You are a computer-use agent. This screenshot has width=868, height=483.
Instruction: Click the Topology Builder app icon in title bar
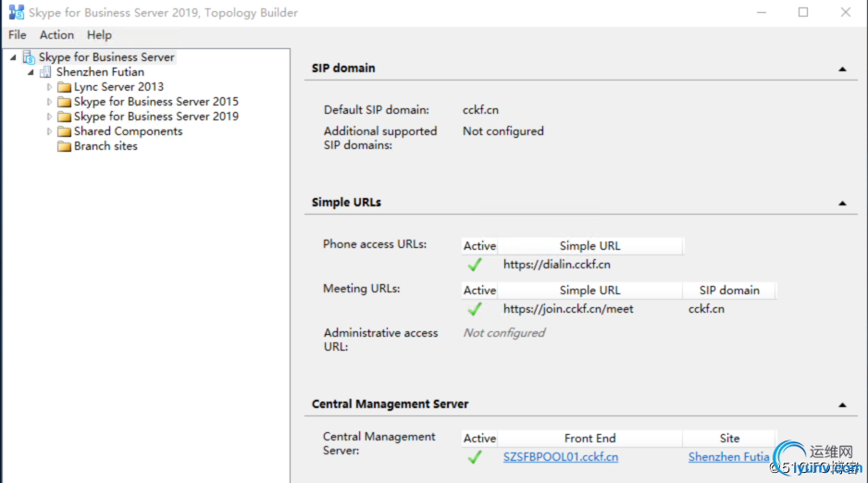17,12
